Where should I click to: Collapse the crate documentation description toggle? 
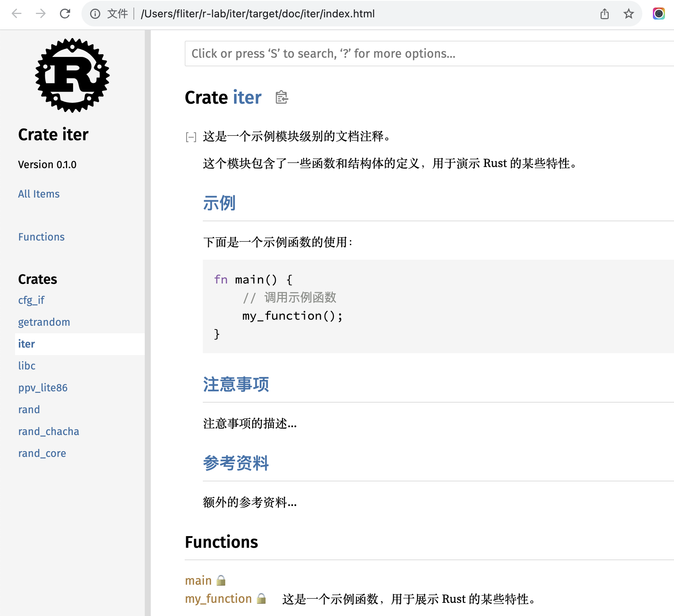[191, 137]
